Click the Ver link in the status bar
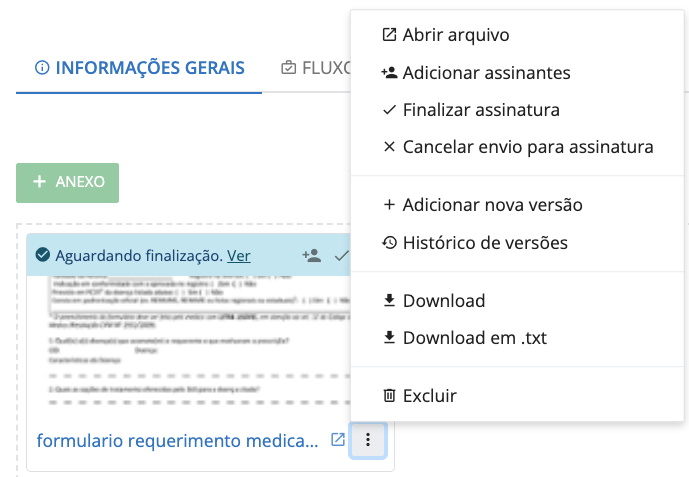689x477 pixels. [x=239, y=256]
